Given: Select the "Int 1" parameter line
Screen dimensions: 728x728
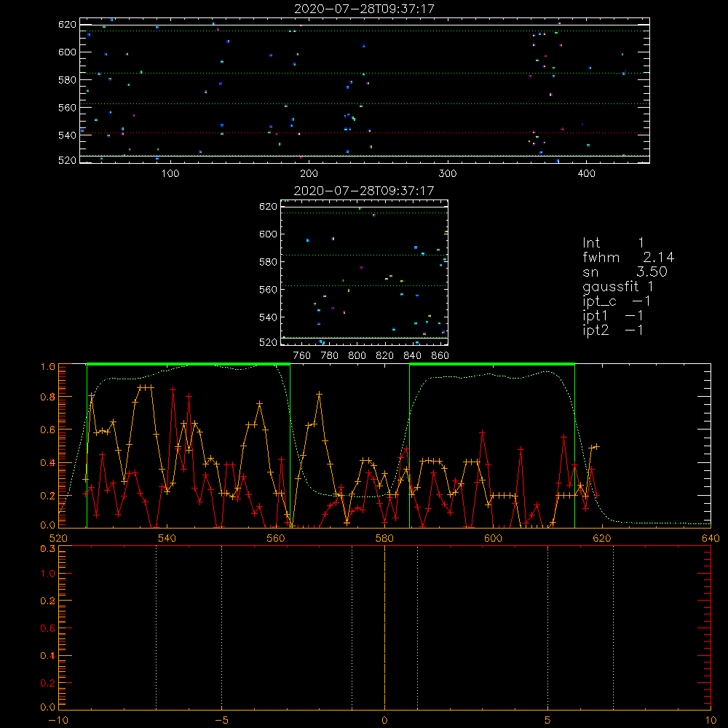Looking at the screenshot, I should click(x=613, y=243).
